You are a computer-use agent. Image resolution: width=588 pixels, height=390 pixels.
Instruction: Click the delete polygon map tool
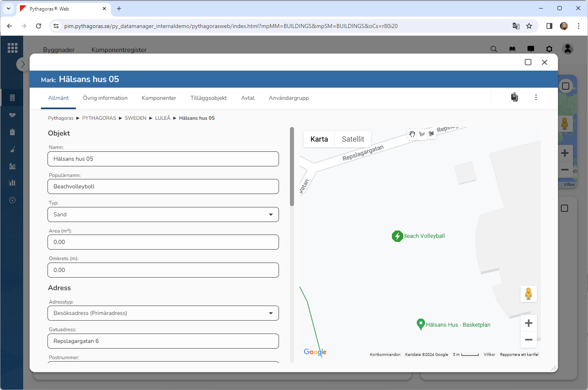coord(431,134)
